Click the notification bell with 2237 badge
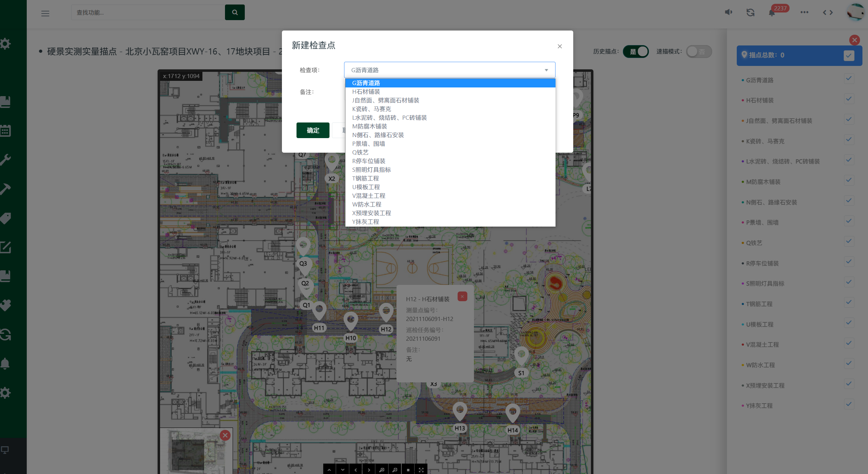868x474 pixels. click(771, 13)
